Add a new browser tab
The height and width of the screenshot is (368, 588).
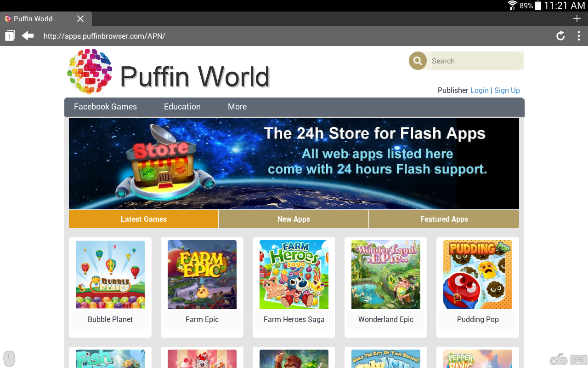click(577, 18)
